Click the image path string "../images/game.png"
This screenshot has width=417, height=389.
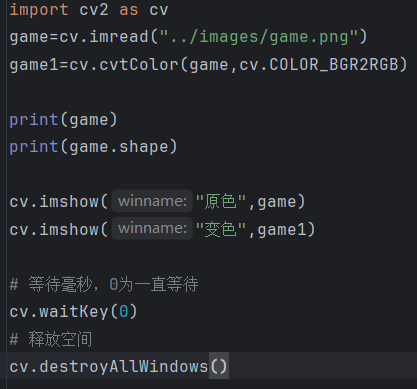(259, 37)
